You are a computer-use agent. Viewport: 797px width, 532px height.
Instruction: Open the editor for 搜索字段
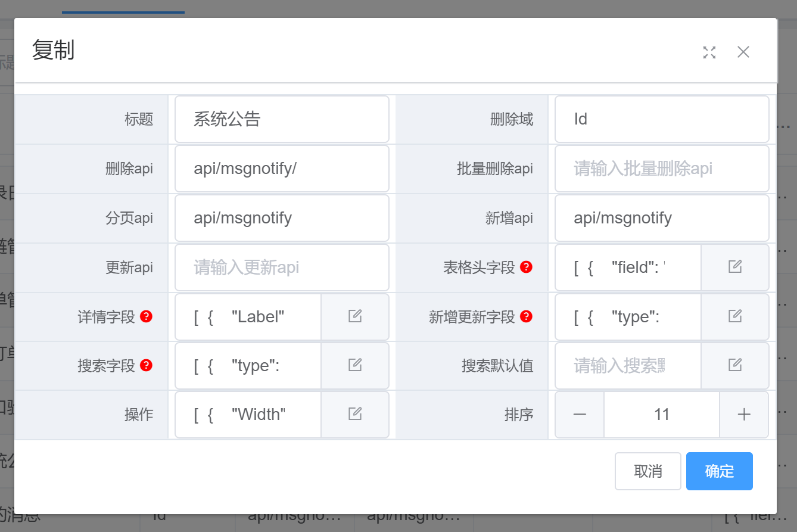tap(355, 365)
